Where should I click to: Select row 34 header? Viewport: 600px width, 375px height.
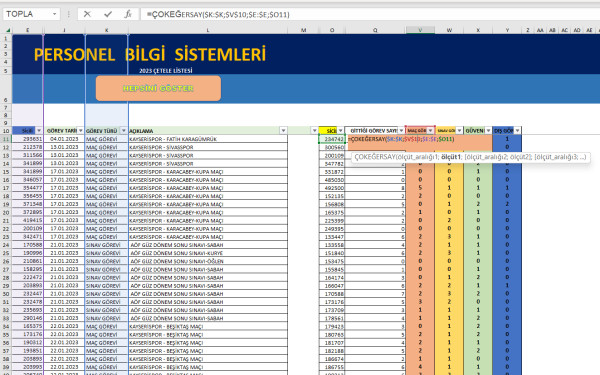click(x=6, y=326)
